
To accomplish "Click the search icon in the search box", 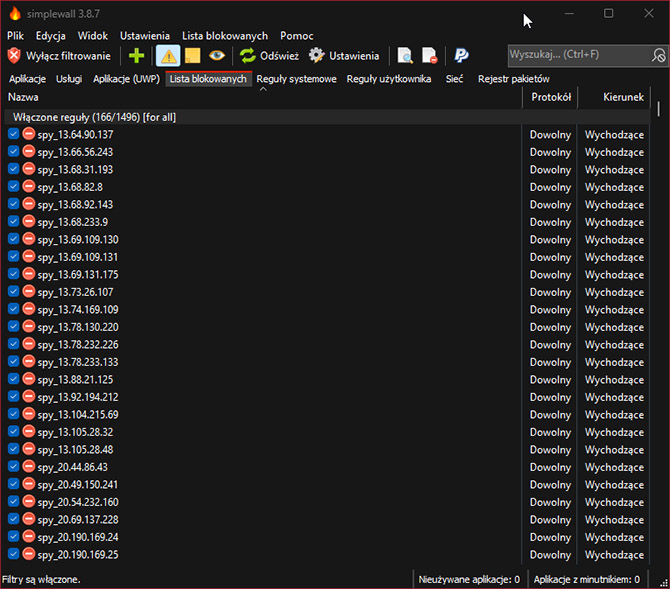I will click(x=658, y=56).
